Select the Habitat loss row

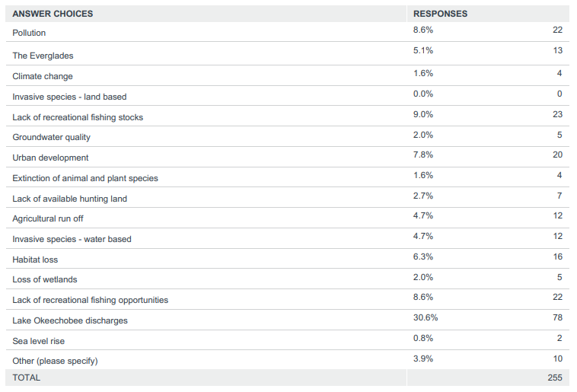[35, 260]
